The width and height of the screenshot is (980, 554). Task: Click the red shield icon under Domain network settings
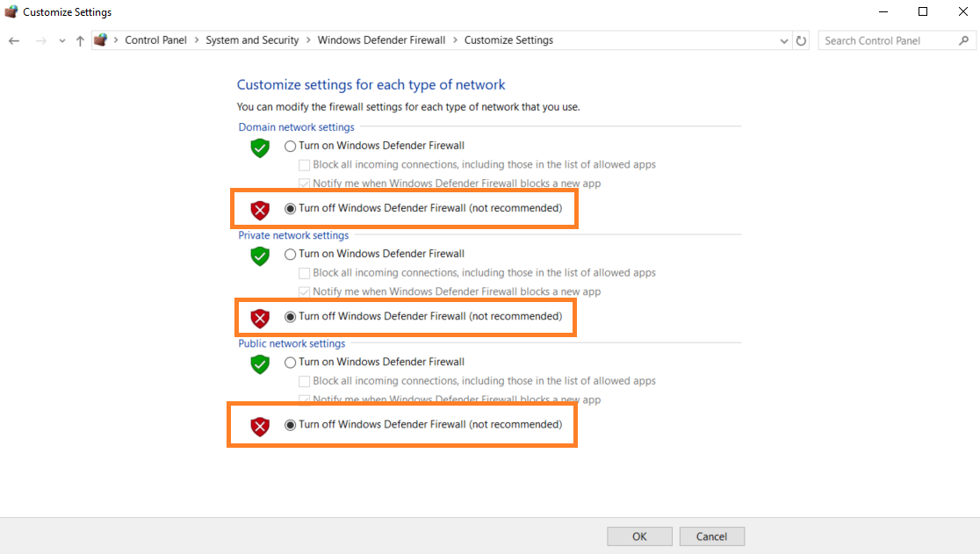click(259, 209)
